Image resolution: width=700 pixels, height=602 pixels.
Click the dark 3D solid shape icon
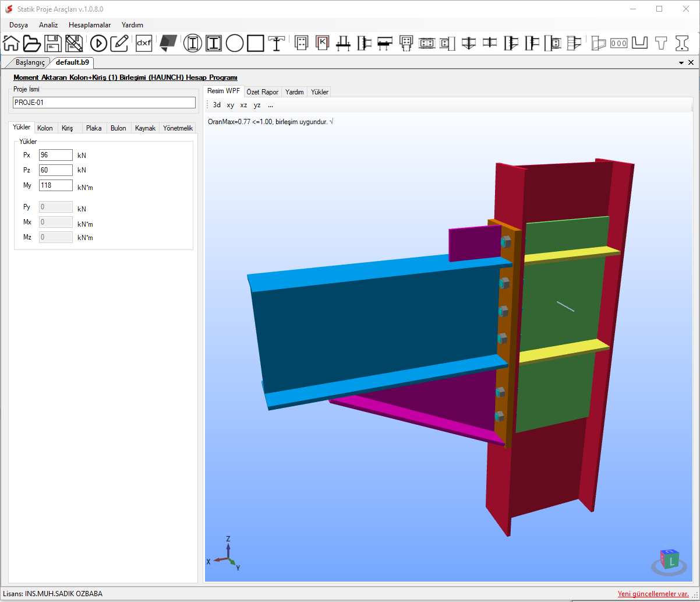[x=168, y=43]
